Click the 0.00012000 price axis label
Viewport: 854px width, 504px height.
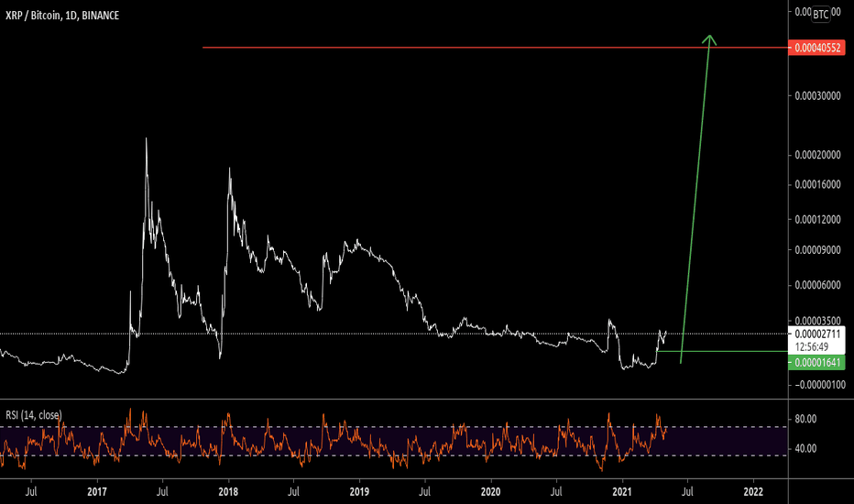point(817,220)
